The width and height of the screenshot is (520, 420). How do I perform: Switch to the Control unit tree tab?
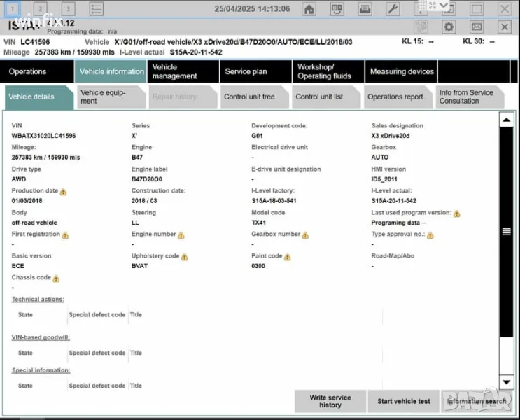coord(250,97)
